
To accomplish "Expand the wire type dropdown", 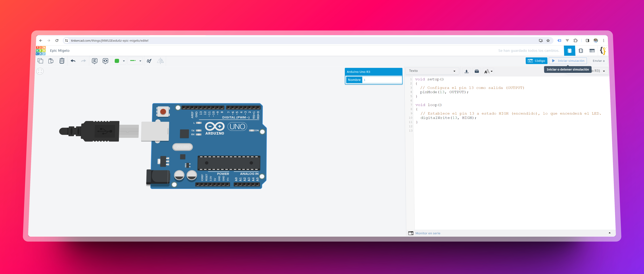I will [x=135, y=61].
